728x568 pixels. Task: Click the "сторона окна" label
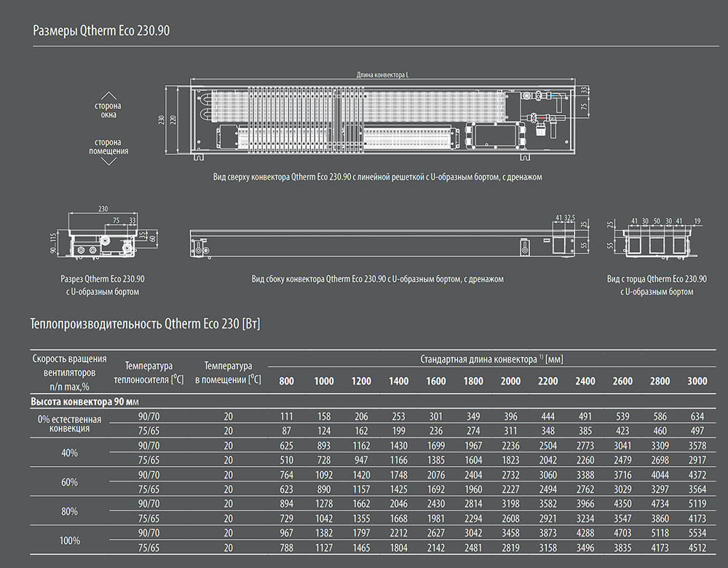pyautogui.click(x=108, y=110)
